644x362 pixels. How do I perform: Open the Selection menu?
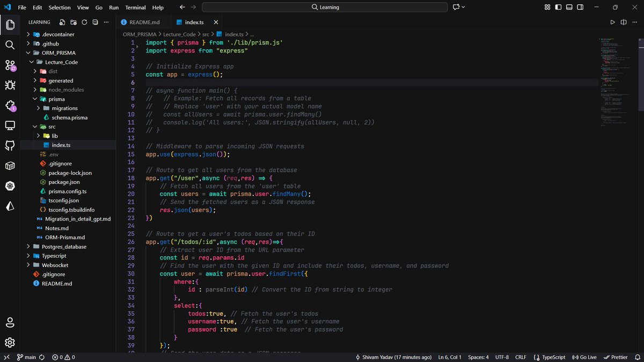[60, 8]
